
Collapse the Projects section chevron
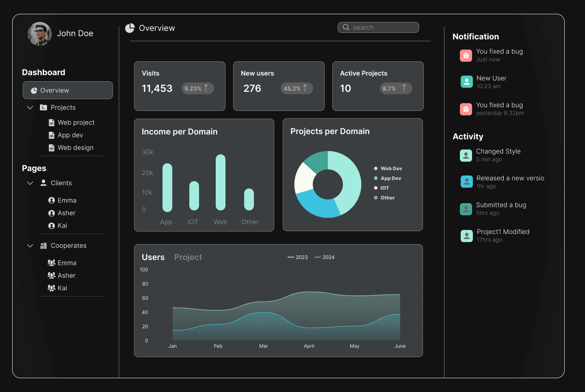[30, 107]
